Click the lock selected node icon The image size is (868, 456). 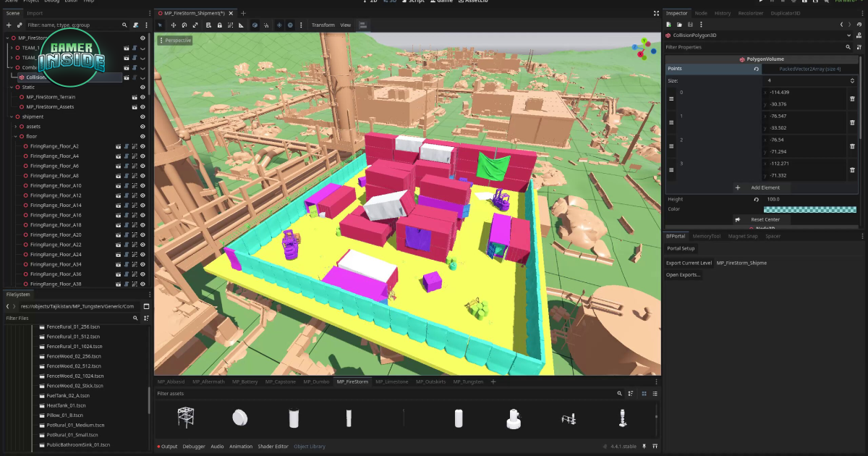click(218, 25)
